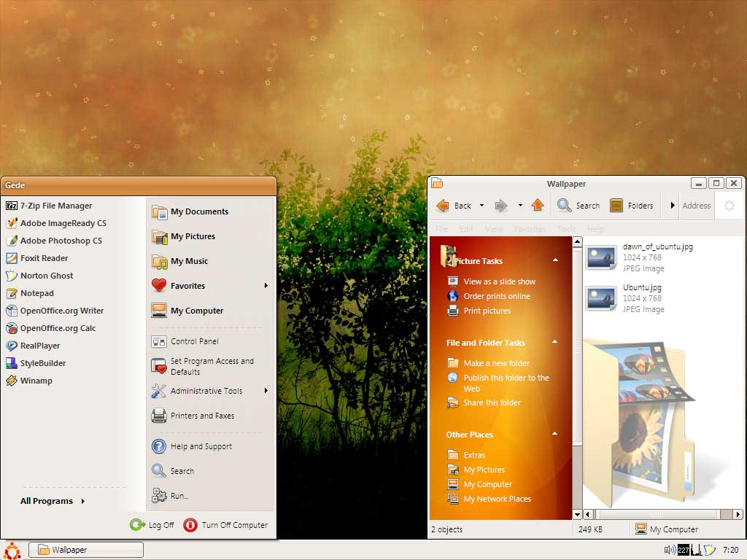747x560 pixels.
Task: Toggle the Search pane
Action: coord(578,206)
